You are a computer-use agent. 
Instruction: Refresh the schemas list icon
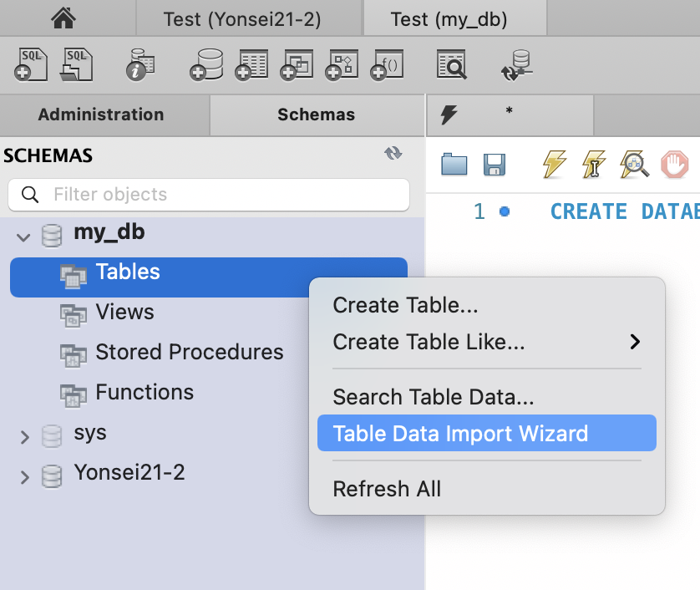pos(393,154)
